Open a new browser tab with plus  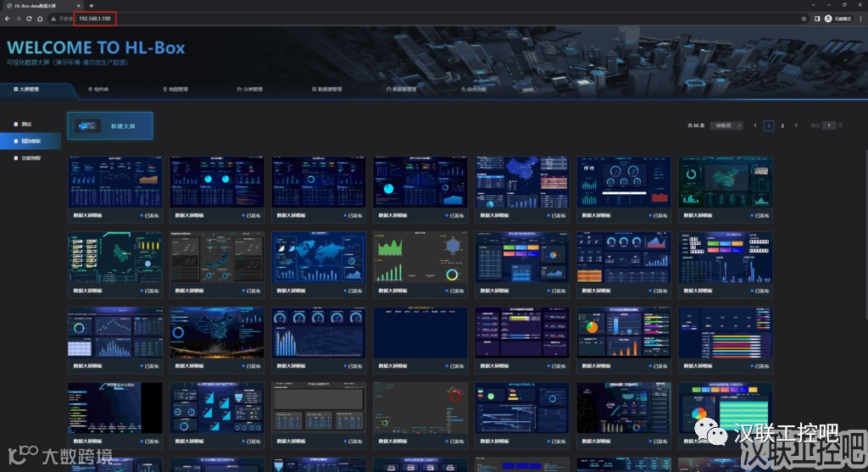(92, 6)
